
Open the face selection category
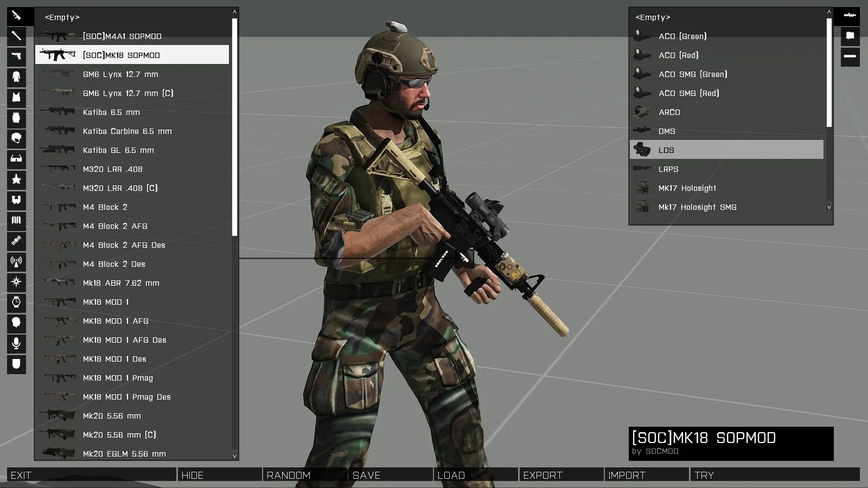[x=16, y=323]
